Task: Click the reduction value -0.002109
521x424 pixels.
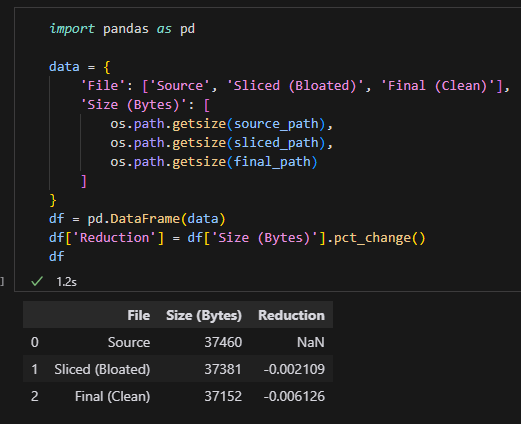Action: (294, 369)
